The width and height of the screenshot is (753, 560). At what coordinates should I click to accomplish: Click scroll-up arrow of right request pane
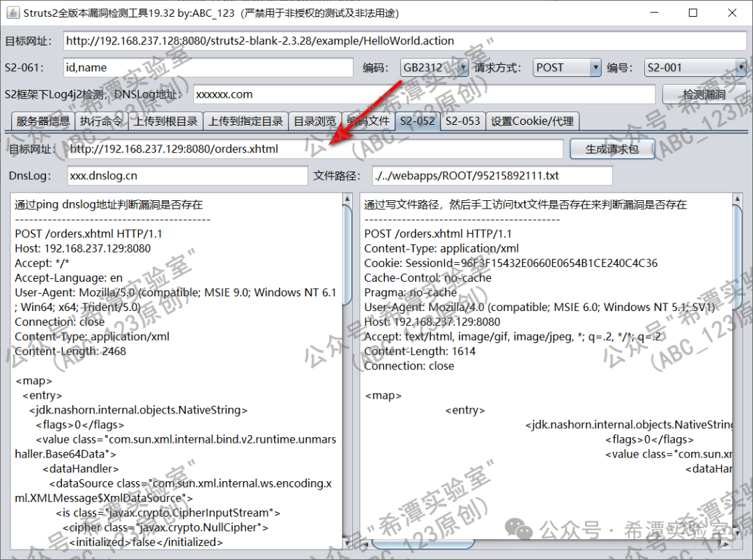click(738, 198)
